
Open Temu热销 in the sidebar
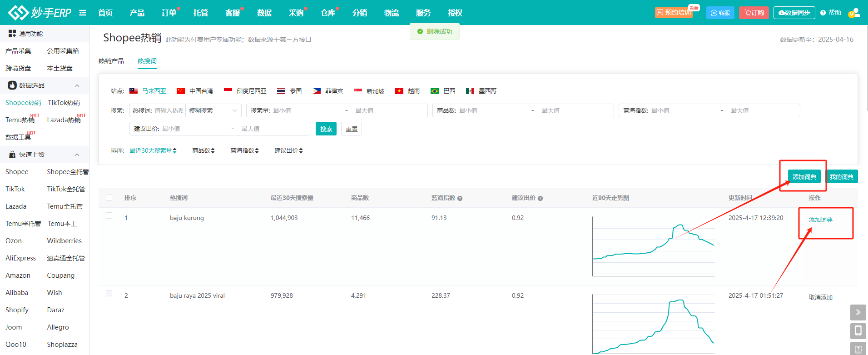20,120
